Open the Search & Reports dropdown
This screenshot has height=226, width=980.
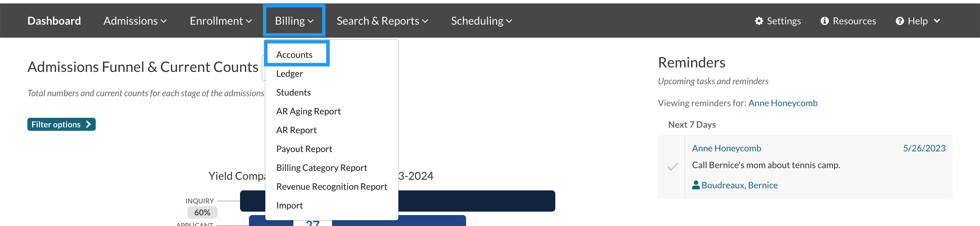[382, 21]
